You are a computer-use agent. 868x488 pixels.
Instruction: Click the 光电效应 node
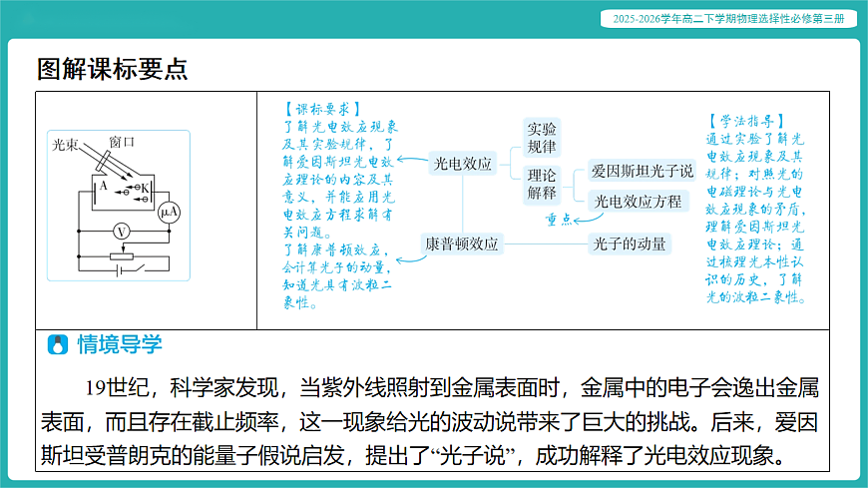tap(462, 164)
